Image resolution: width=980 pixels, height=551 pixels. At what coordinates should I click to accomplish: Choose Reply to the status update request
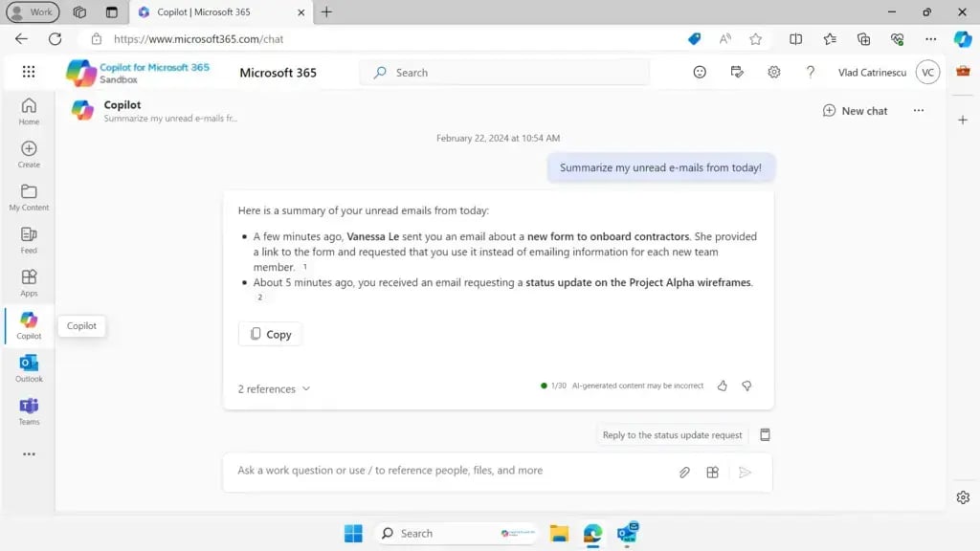coord(672,435)
